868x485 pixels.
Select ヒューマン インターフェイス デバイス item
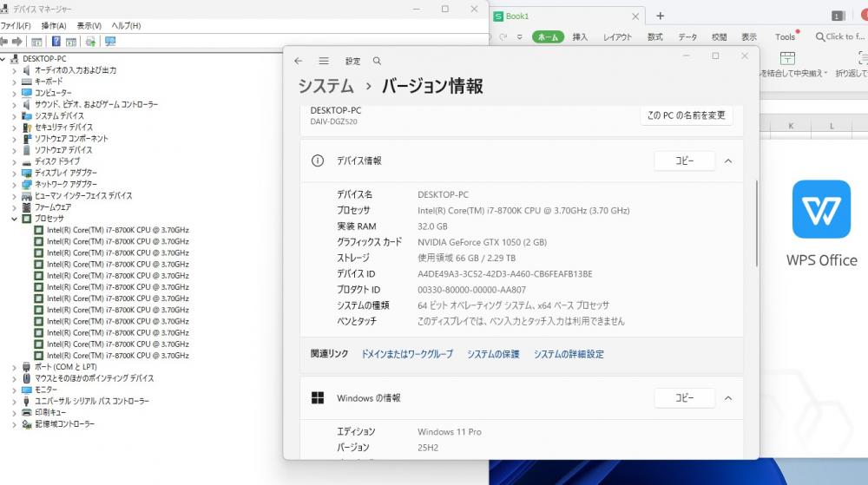click(83, 196)
